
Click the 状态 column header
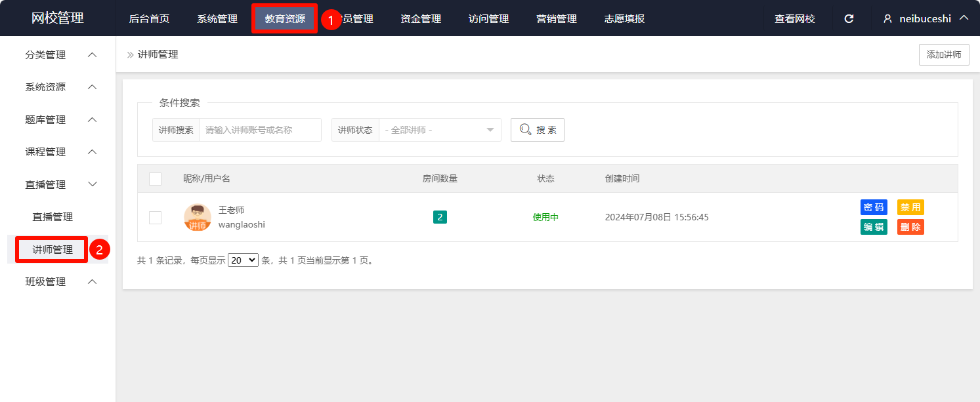tap(545, 178)
